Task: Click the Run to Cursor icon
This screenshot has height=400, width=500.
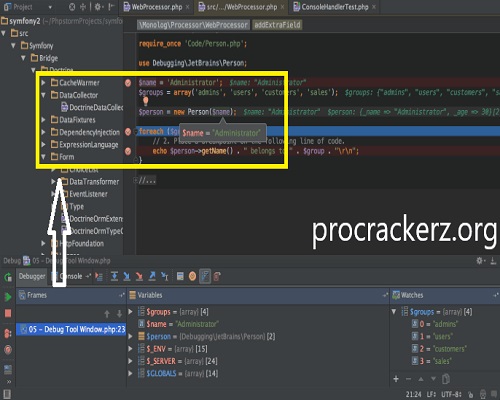Action: coord(165,276)
